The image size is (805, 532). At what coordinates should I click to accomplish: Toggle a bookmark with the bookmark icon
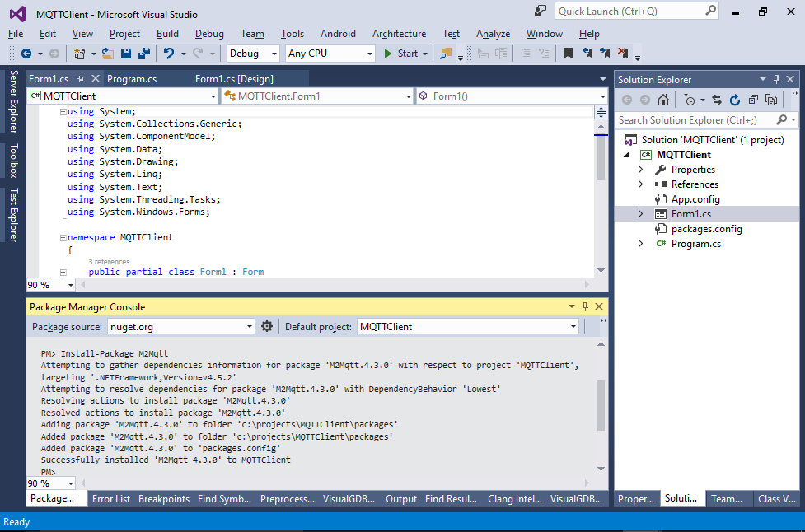pyautogui.click(x=568, y=54)
